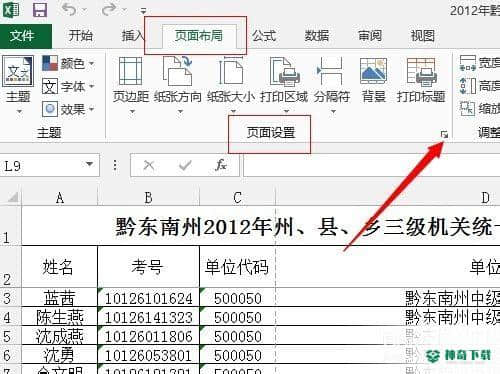Click the fx insert function button

[221, 165]
